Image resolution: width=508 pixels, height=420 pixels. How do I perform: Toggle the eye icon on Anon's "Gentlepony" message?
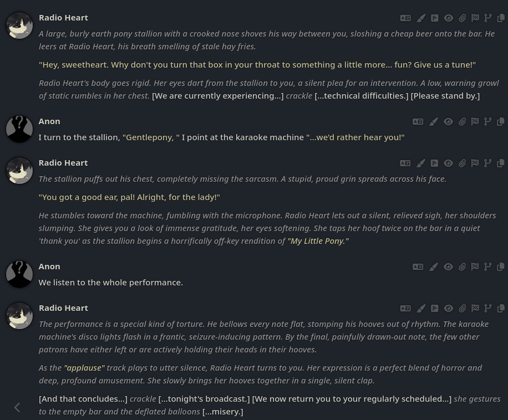pos(449,122)
